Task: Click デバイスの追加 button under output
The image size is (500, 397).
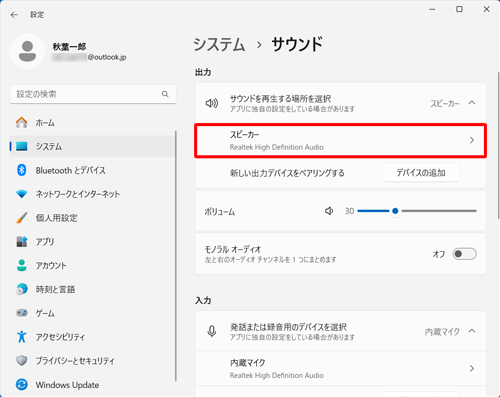Action: tap(421, 173)
